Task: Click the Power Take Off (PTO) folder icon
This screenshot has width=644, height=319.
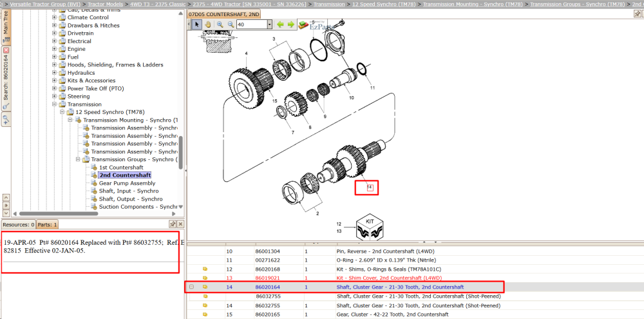Action: click(x=62, y=89)
